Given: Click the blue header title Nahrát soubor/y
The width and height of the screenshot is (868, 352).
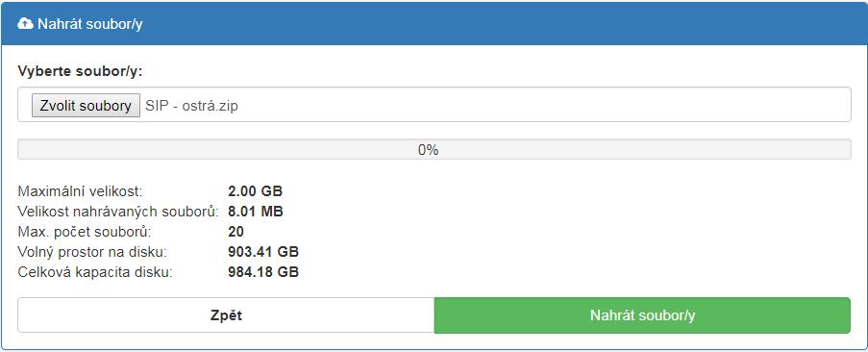Looking at the screenshot, I should click(89, 24).
